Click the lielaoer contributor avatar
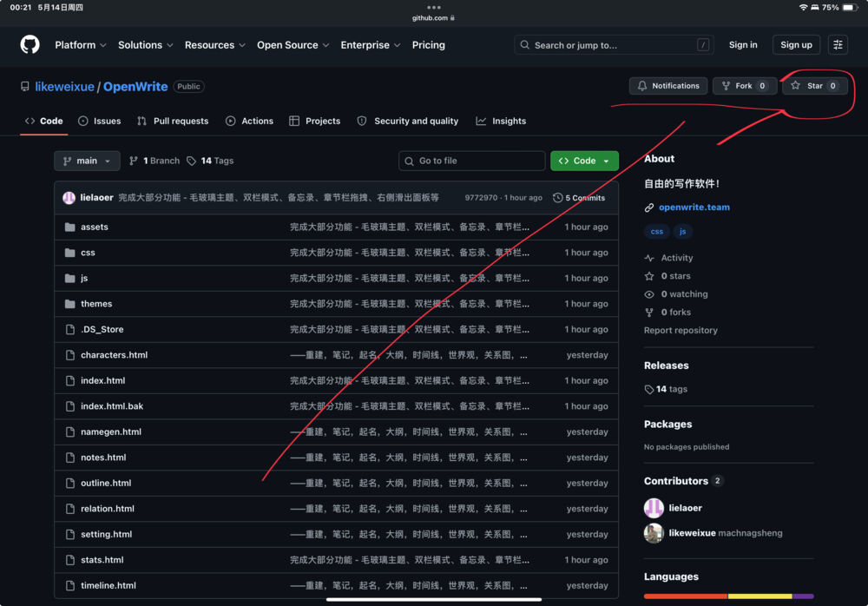 [x=654, y=508]
